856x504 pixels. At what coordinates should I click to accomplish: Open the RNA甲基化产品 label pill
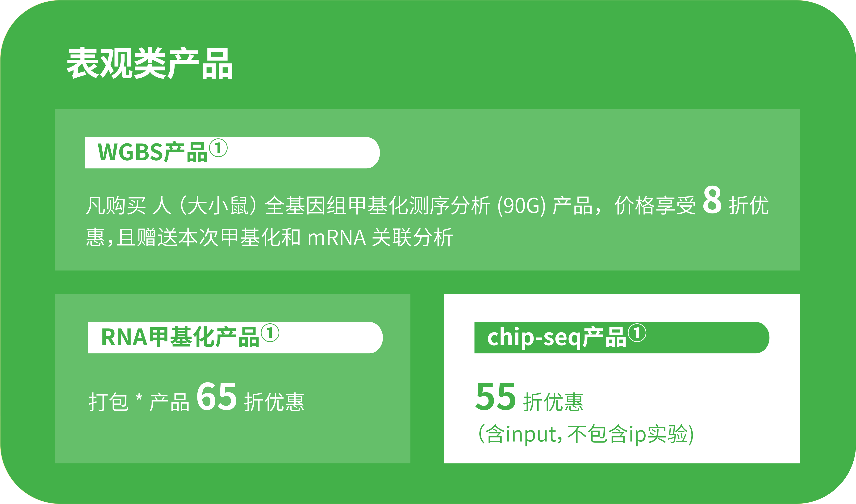pyautogui.click(x=235, y=337)
